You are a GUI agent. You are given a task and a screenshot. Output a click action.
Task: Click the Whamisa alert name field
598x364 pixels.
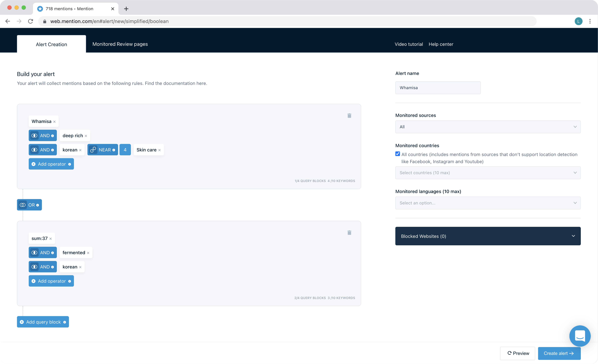coord(438,88)
